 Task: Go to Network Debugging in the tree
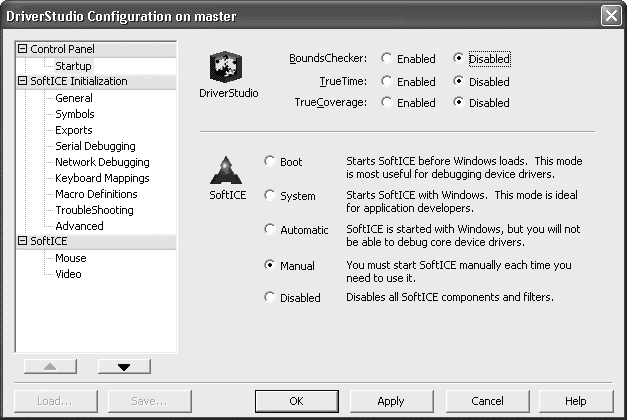click(102, 162)
